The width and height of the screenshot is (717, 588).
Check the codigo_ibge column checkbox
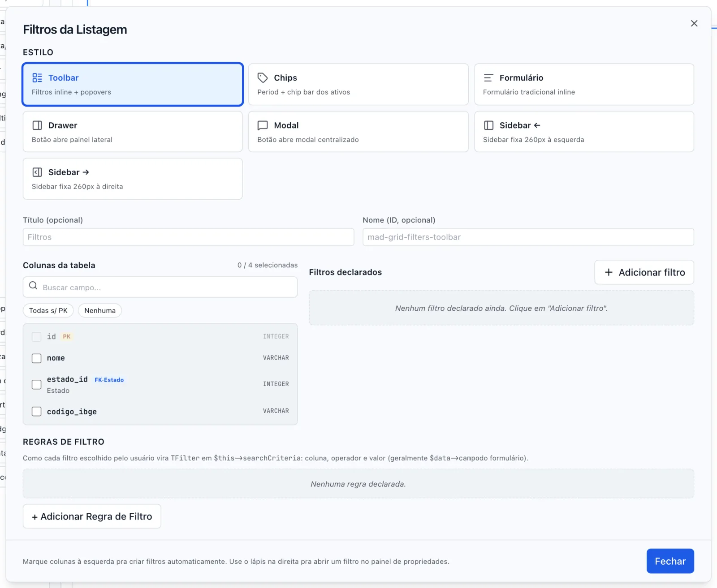click(37, 412)
